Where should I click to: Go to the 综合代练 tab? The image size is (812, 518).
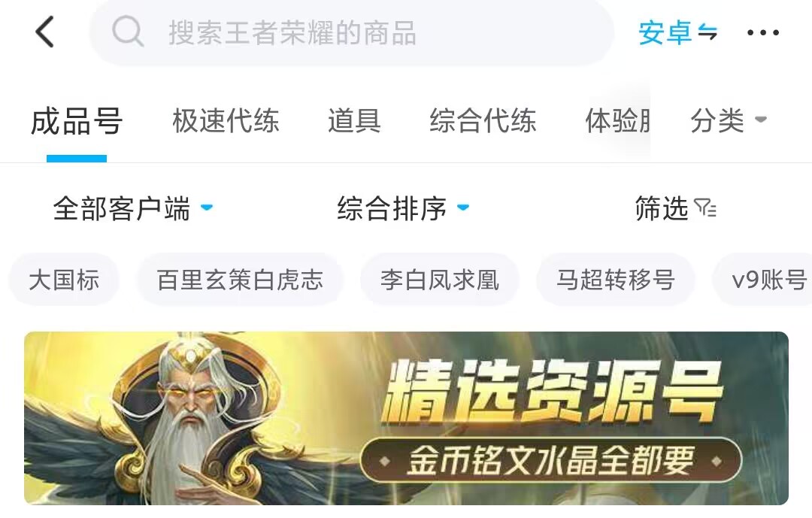(483, 121)
